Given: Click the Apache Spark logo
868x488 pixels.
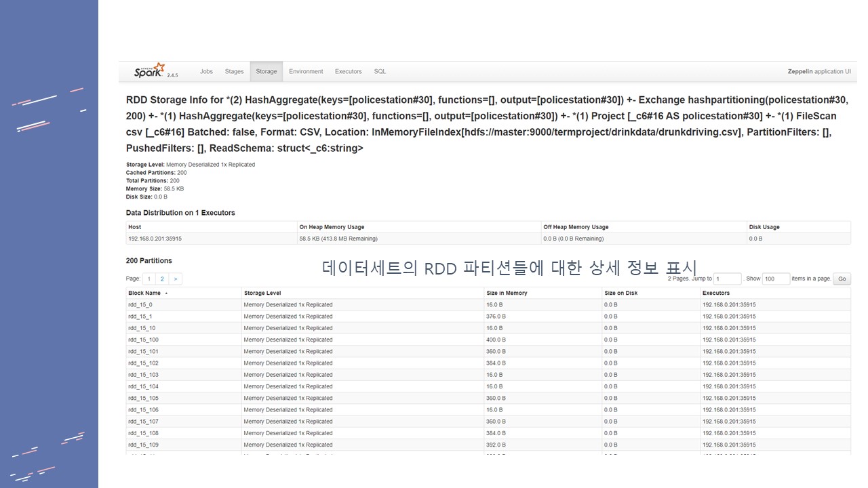Looking at the screenshot, I should click(149, 70).
